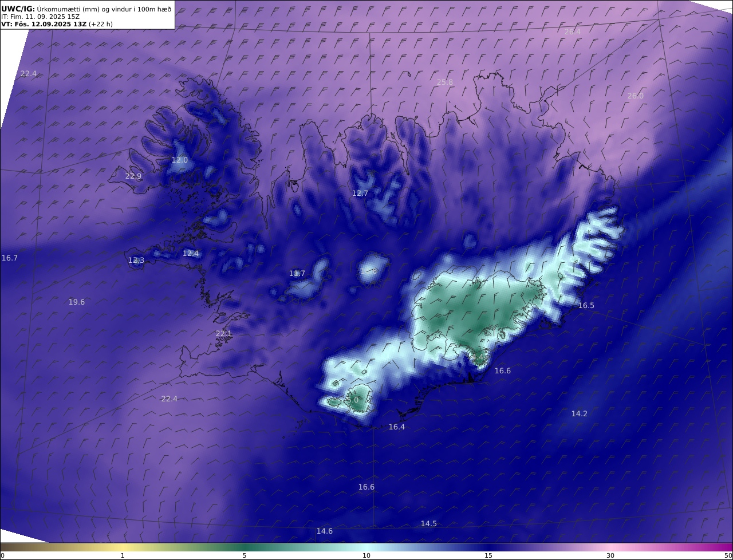
Task: Click the 16.4 map value
Action: tap(397, 427)
